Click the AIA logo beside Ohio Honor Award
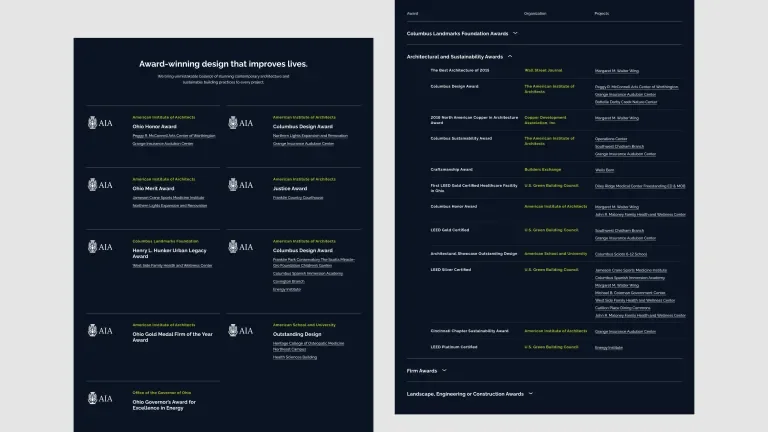The image size is (768, 432). (x=100, y=123)
